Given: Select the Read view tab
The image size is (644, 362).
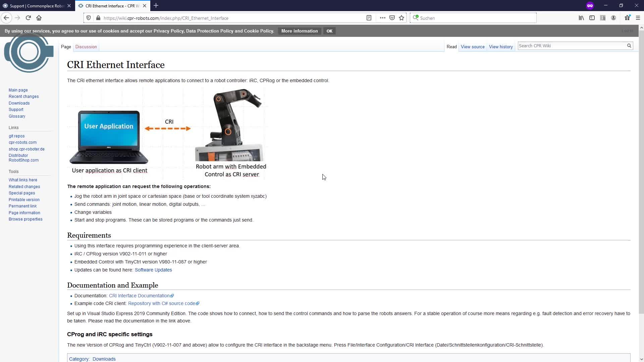Looking at the screenshot, I should pos(451,47).
